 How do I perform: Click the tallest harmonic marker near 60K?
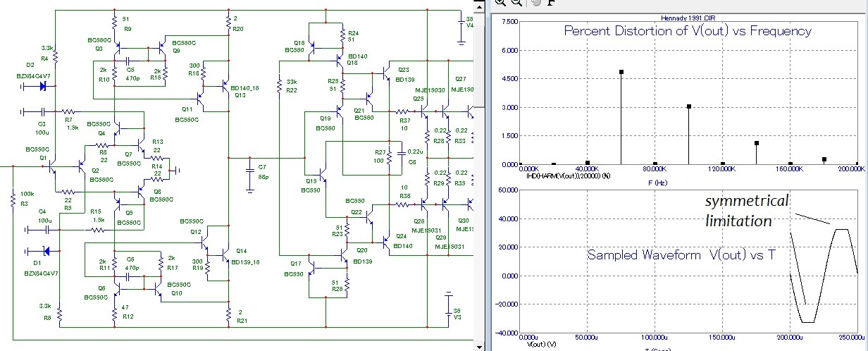click(x=621, y=72)
